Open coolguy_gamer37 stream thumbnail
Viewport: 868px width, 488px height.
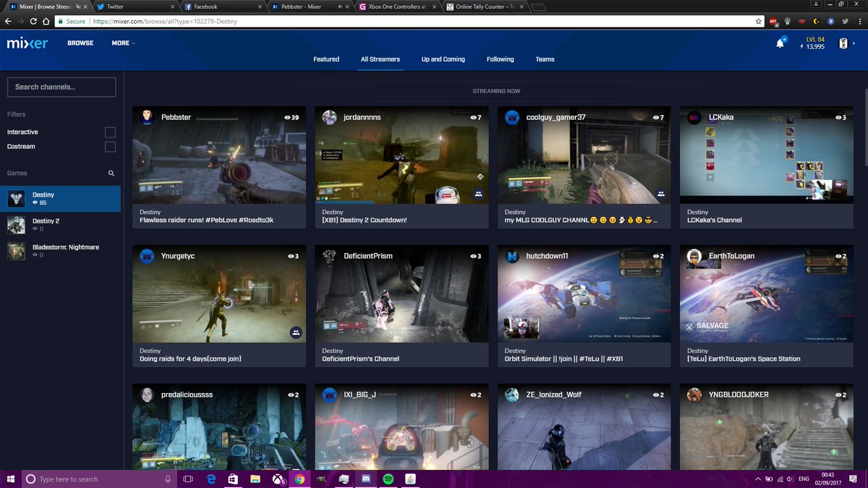pos(584,155)
